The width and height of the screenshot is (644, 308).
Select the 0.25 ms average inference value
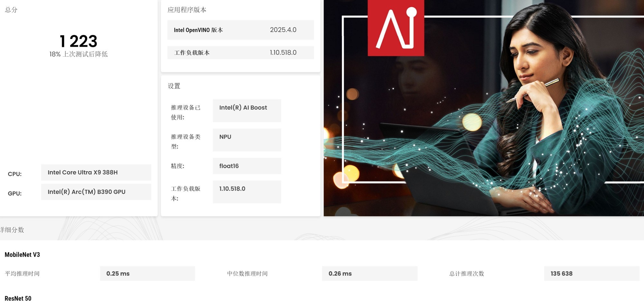[x=147, y=273]
